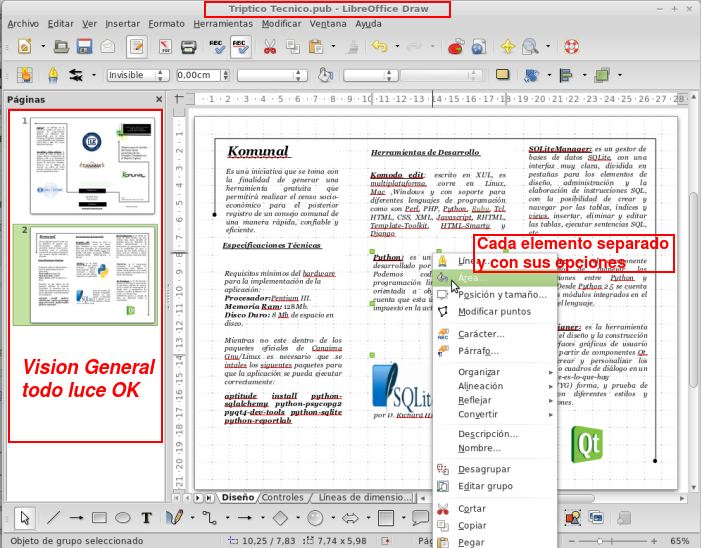This screenshot has width=701, height=548.
Task: Select the Rectangle tool
Action: tap(99, 518)
